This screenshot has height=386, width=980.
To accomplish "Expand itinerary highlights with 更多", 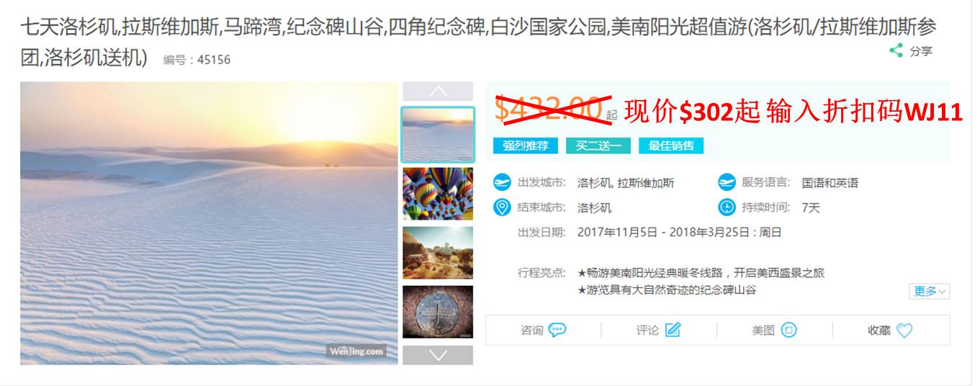I will pyautogui.click(x=930, y=291).
